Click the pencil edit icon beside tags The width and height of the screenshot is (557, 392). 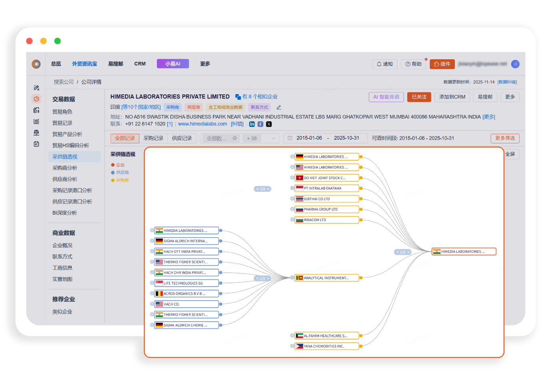pyautogui.click(x=279, y=107)
